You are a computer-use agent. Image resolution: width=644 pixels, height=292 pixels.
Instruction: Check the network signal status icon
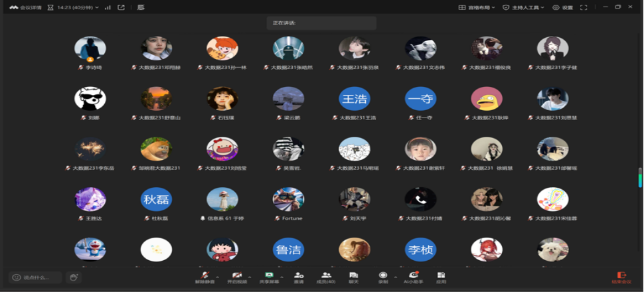coord(108,7)
